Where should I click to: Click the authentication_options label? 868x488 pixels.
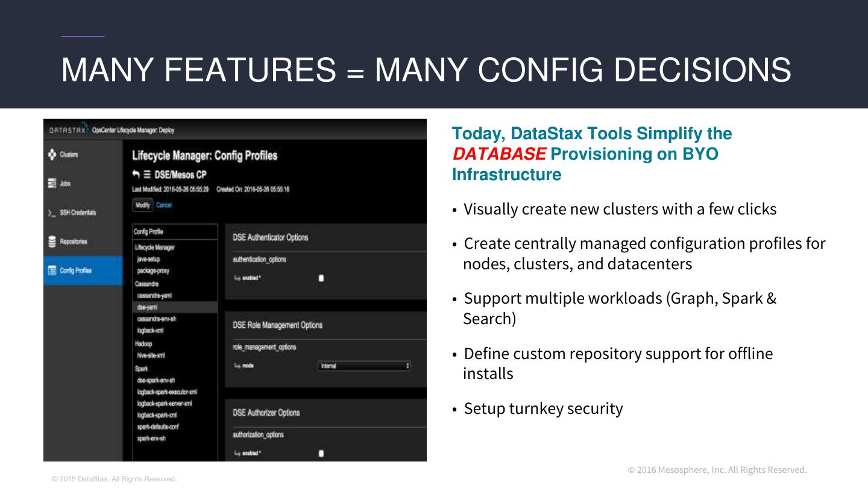coord(260,260)
